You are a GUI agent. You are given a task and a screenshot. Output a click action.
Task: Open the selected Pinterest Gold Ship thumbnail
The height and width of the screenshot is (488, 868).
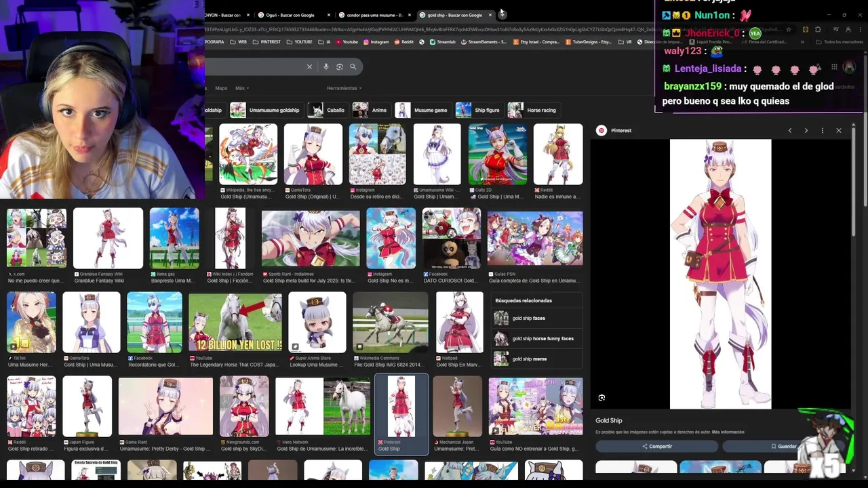401,407
